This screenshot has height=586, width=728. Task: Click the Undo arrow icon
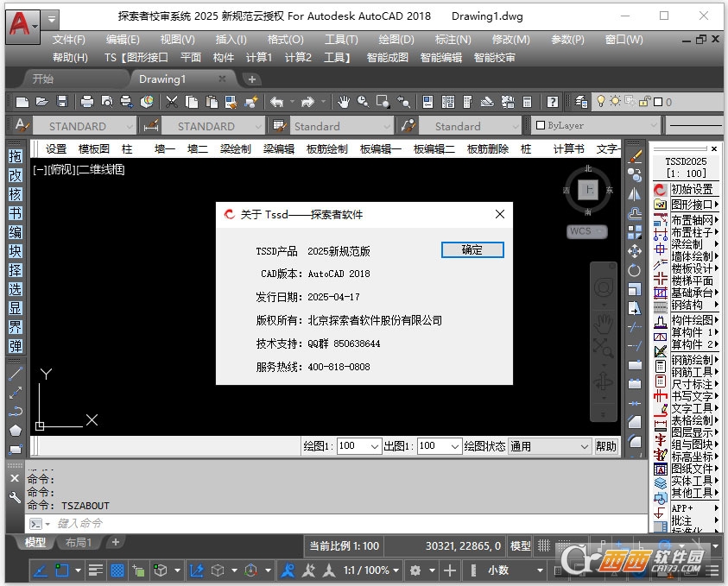276,102
